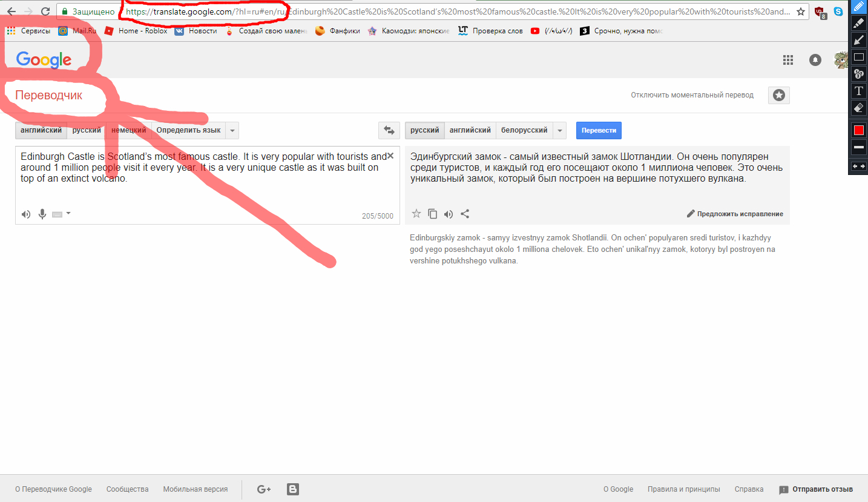Viewport: 868px width, 502px height.
Task: Choose английский as the target language
Action: [x=470, y=130]
